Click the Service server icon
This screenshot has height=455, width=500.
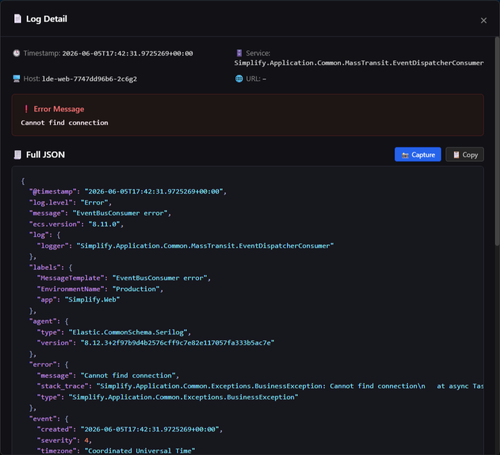pyautogui.click(x=239, y=53)
